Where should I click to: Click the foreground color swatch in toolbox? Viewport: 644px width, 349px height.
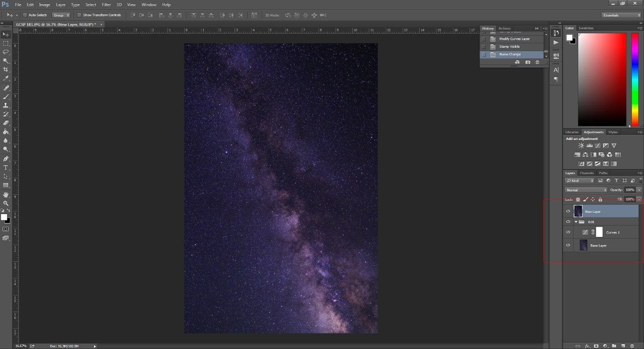pyautogui.click(x=4, y=217)
